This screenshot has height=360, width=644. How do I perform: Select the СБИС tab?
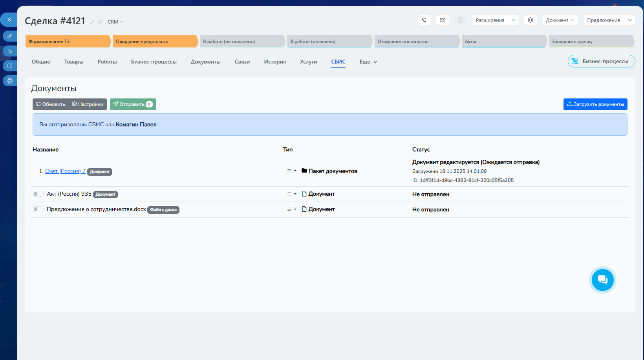338,62
